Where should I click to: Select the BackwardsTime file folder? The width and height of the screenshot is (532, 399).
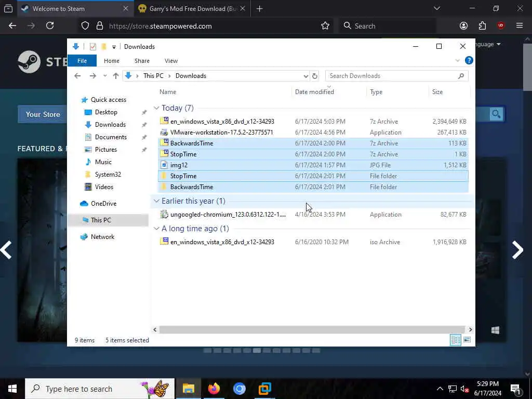coord(313,187)
